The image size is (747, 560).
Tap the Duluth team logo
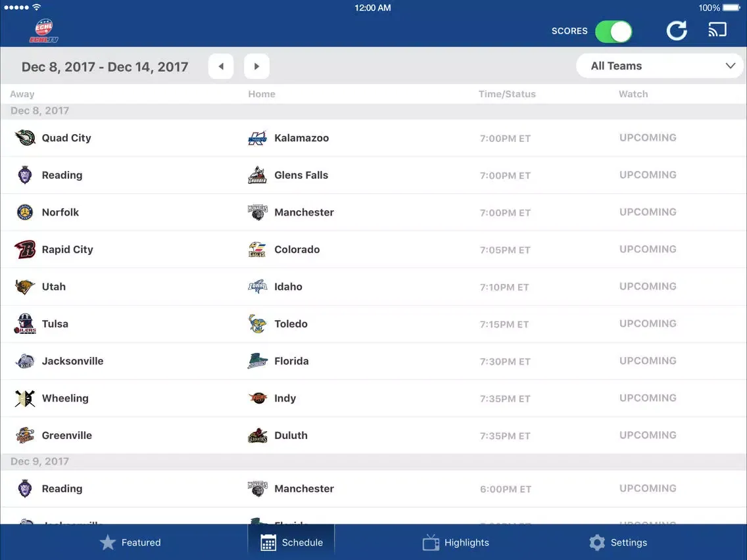(257, 435)
